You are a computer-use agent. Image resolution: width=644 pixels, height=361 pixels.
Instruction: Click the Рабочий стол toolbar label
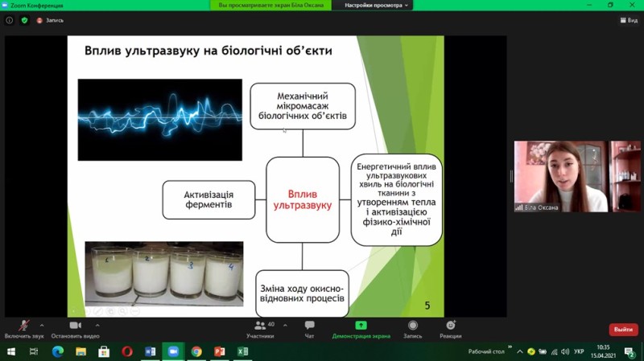(486, 351)
